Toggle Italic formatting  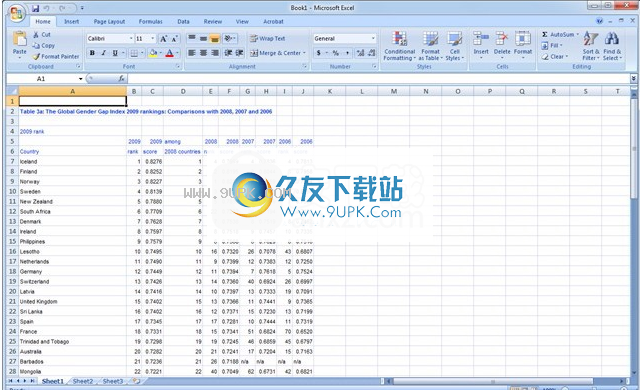click(104, 53)
